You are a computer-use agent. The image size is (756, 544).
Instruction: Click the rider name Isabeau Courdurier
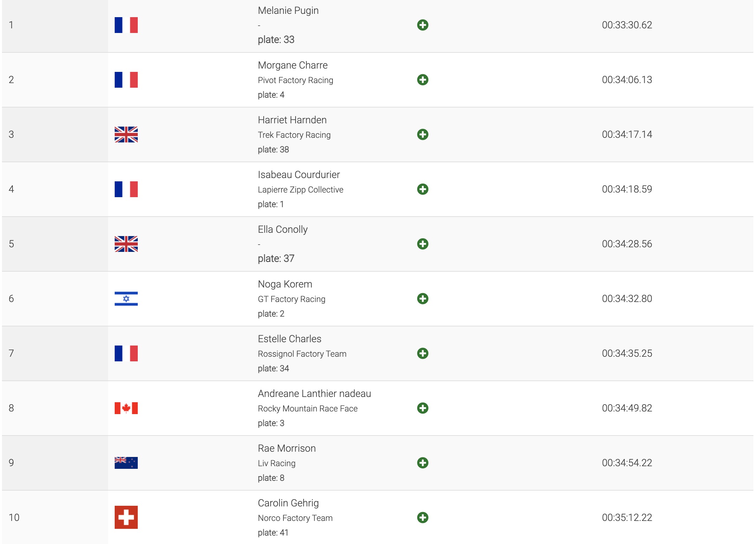click(x=299, y=174)
